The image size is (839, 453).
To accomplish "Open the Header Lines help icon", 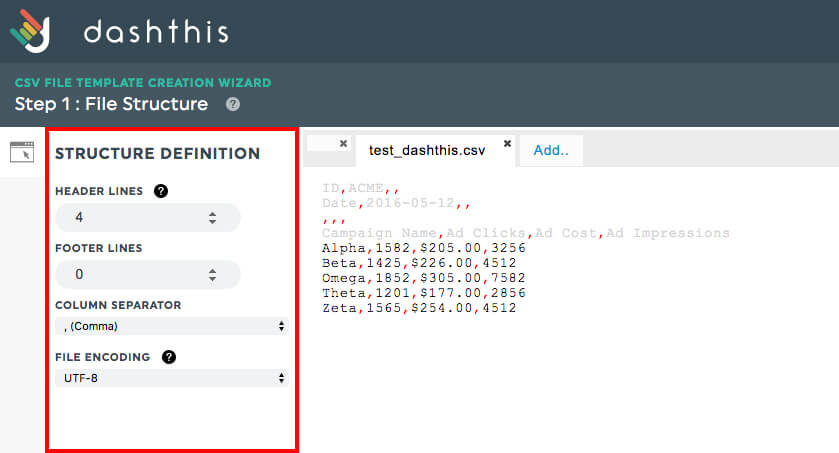I will (161, 191).
